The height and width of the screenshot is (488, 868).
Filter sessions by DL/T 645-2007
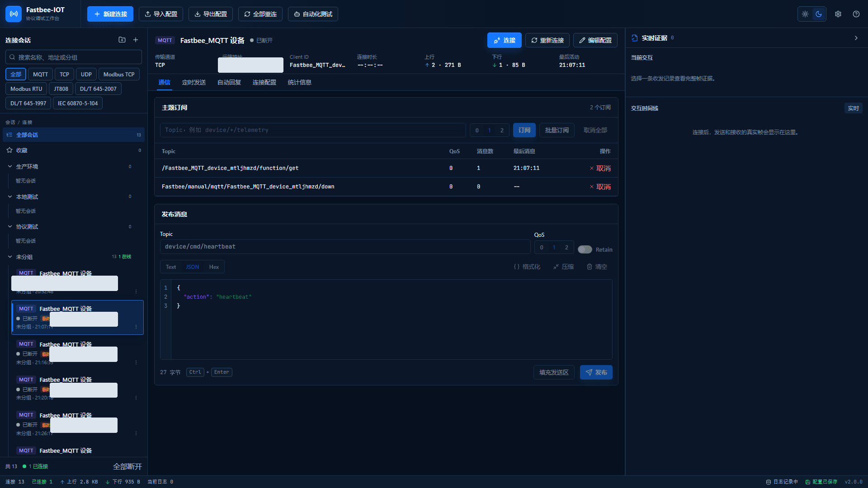98,89
